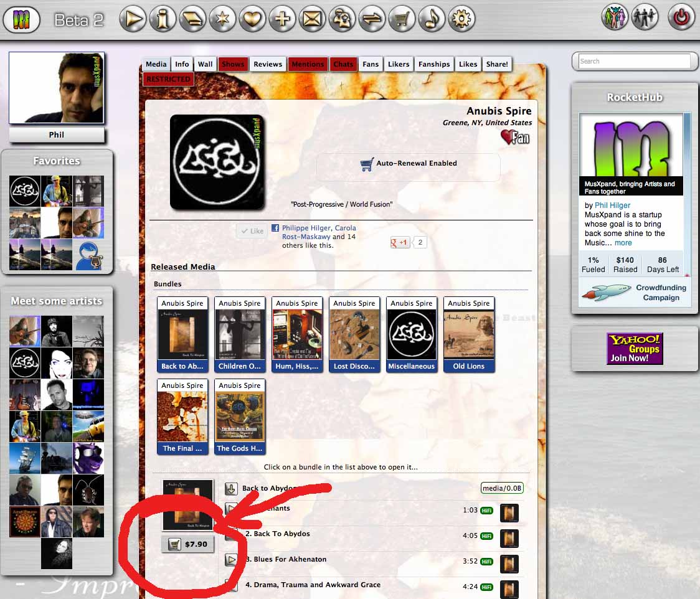Click the colorful people group icon
The height and width of the screenshot is (599, 700).
point(614,17)
